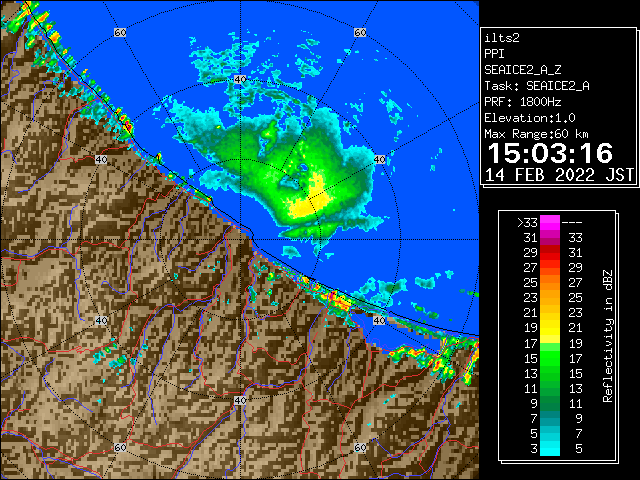
Task: Select the "Elevation:1.0" text
Action: point(530,118)
